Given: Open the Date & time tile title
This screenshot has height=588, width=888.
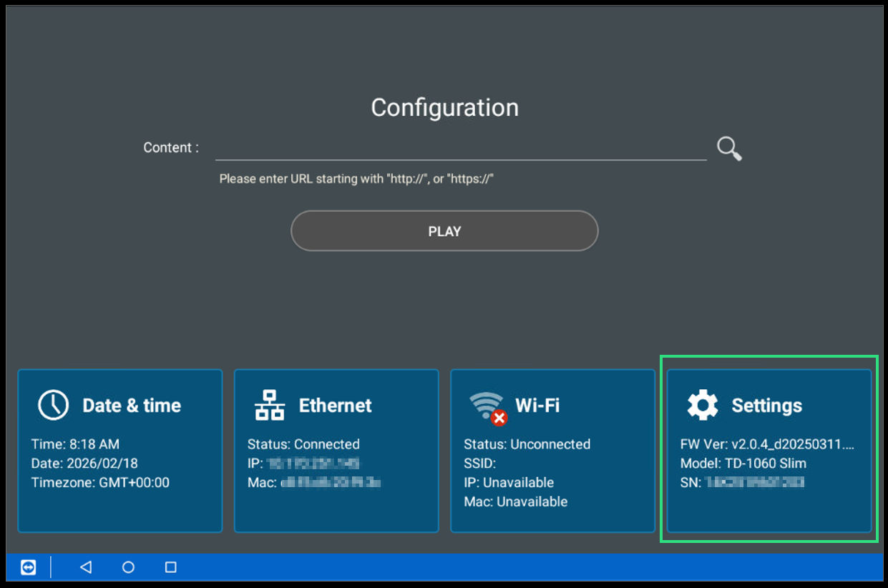Looking at the screenshot, I should (132, 406).
